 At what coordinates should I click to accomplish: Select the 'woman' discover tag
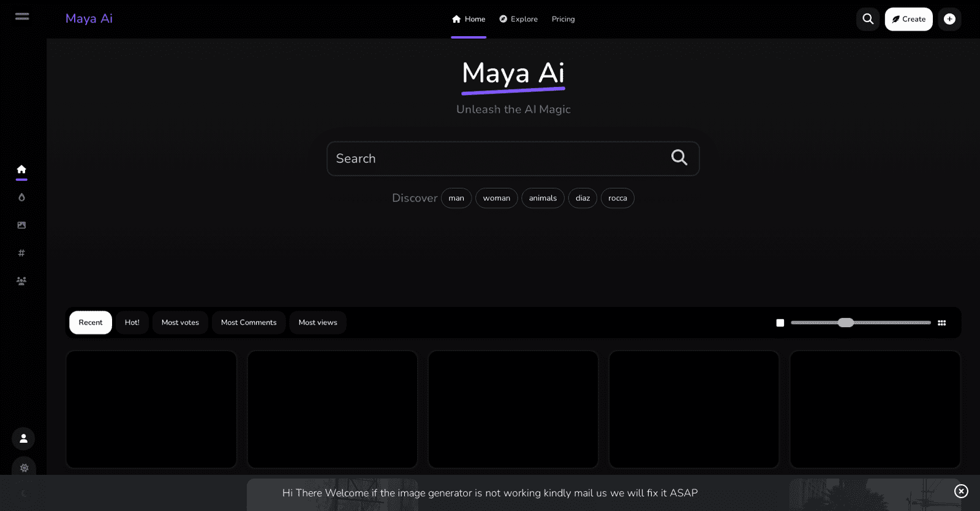496,198
